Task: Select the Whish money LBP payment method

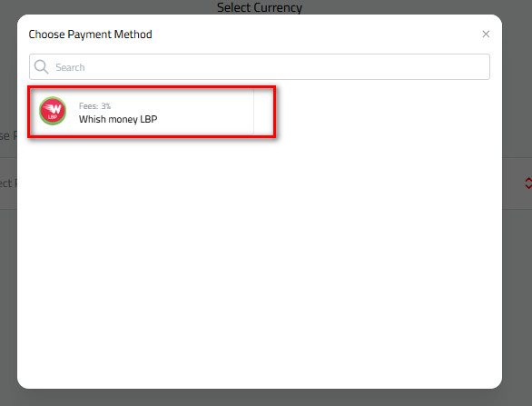Action: (x=142, y=112)
